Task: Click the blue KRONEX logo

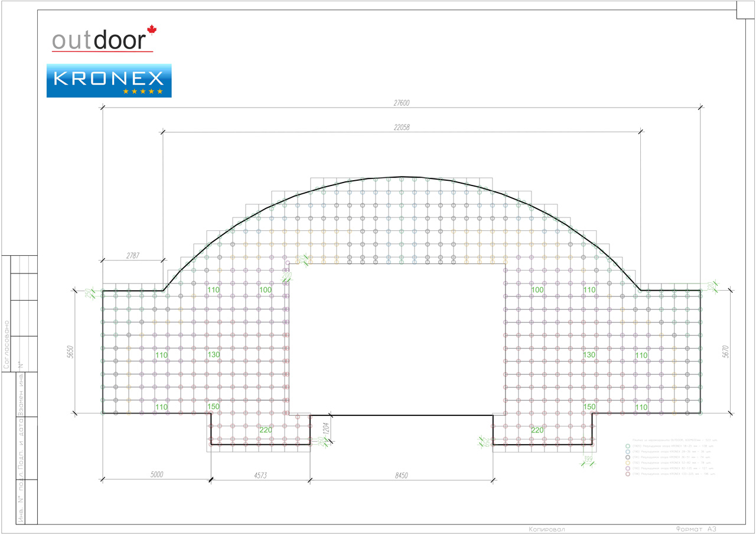Action: point(109,80)
